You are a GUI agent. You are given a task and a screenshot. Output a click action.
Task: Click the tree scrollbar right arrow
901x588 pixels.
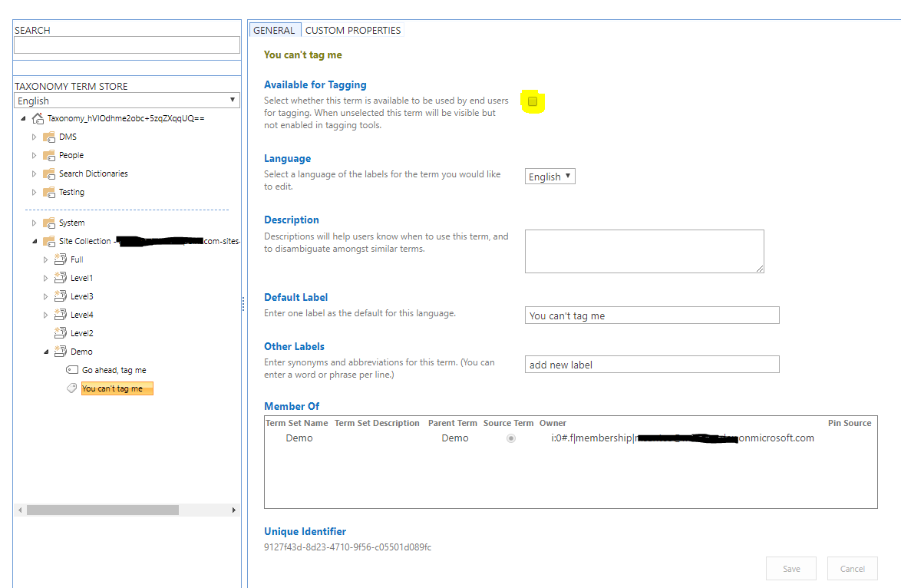pos(233,510)
